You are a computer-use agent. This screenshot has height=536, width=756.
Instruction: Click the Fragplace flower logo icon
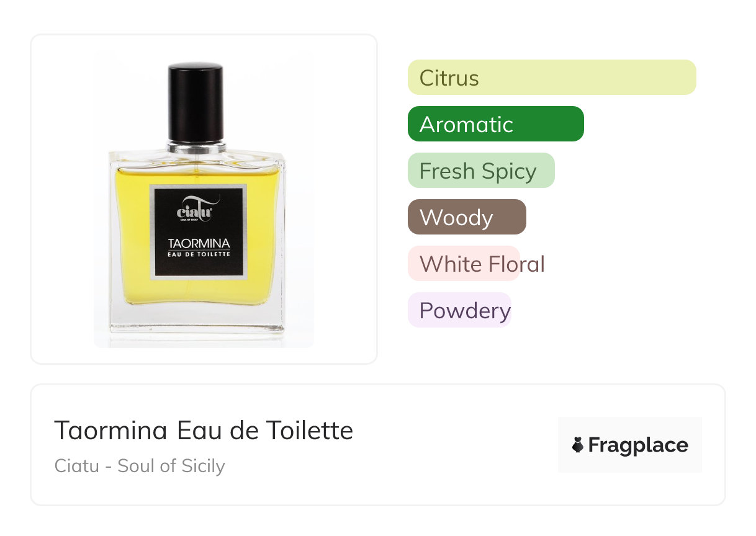click(x=578, y=445)
